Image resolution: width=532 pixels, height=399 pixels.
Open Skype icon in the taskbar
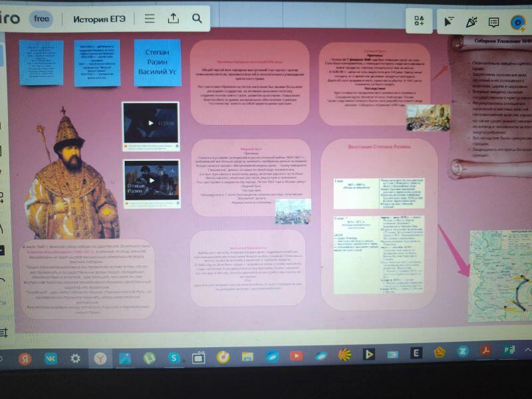pos(173,358)
